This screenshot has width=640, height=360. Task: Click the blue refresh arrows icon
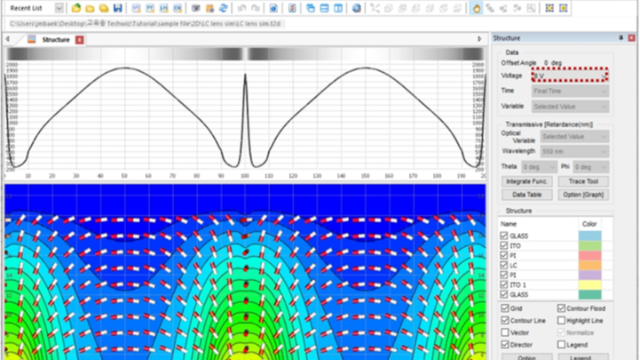[223, 8]
